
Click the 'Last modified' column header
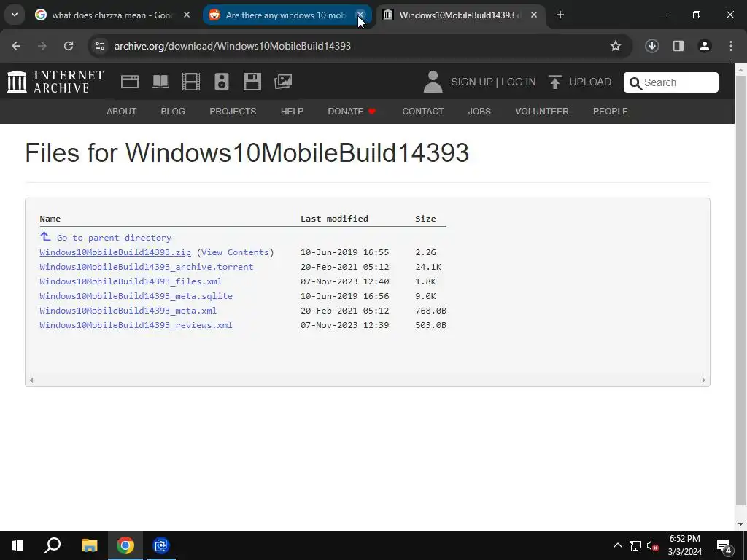click(334, 219)
